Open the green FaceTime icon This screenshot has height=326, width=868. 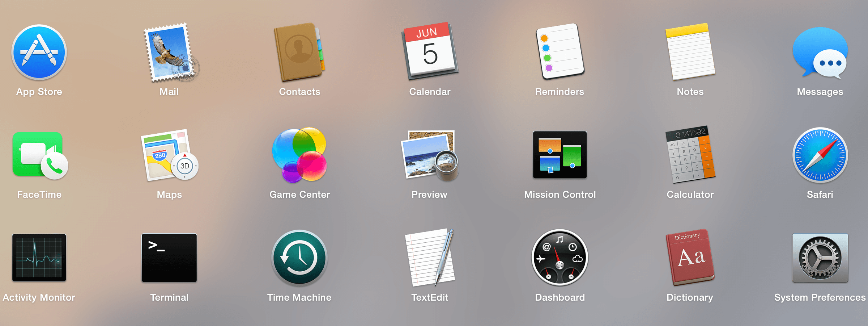[40, 156]
